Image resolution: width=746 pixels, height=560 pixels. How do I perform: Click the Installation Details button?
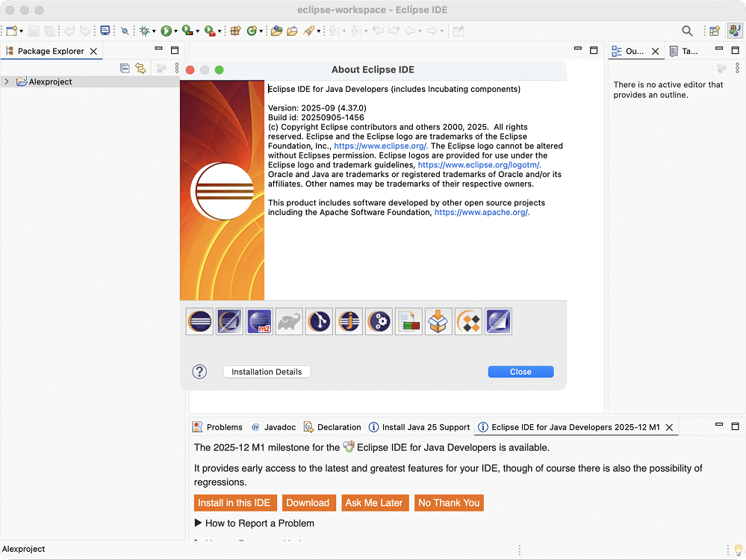click(x=267, y=372)
